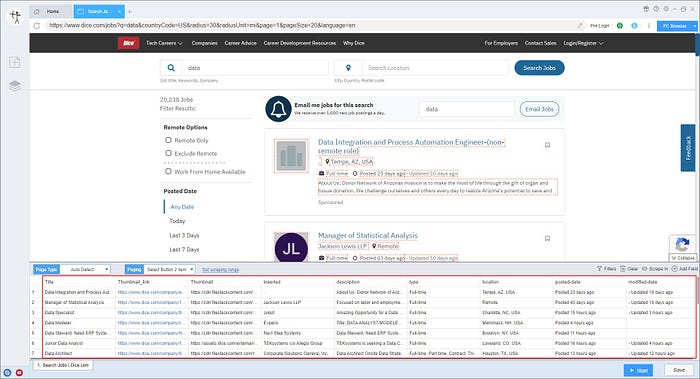
Task: Check the Remote Only checkbox
Action: [168, 140]
